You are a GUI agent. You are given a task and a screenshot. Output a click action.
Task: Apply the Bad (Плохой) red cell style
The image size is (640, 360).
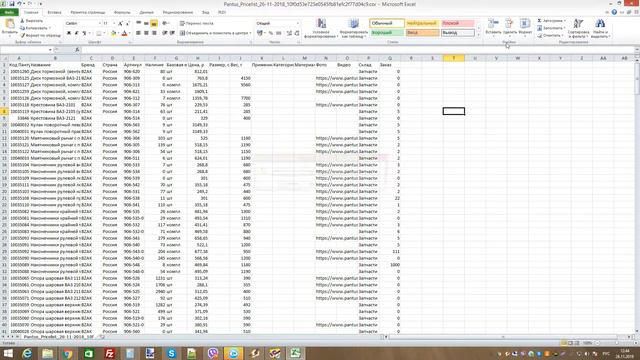click(458, 23)
